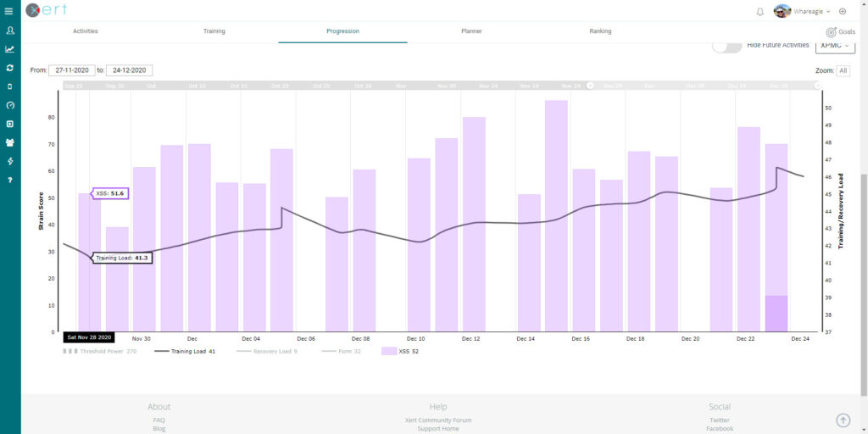The width and height of the screenshot is (868, 434).
Task: Switch to the Planner tab
Action: (x=471, y=31)
